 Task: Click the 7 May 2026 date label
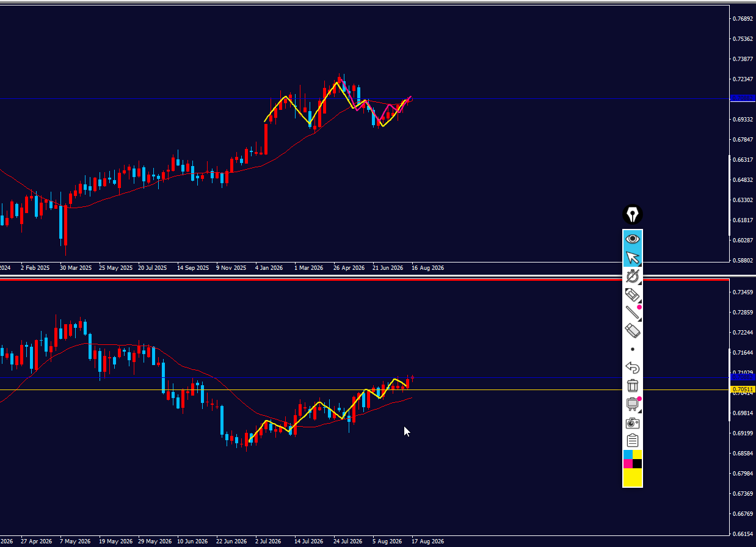(x=75, y=542)
